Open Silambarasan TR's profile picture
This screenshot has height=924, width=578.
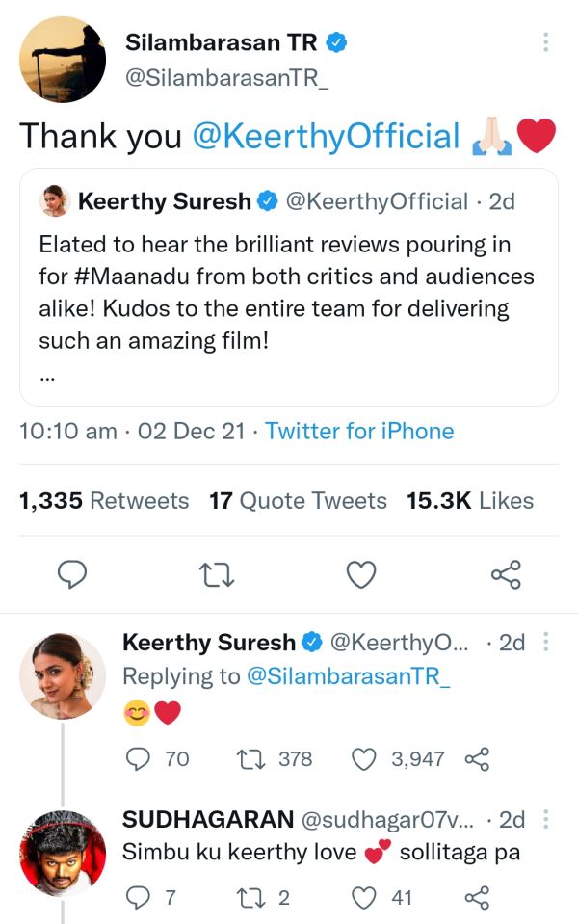coord(63,61)
